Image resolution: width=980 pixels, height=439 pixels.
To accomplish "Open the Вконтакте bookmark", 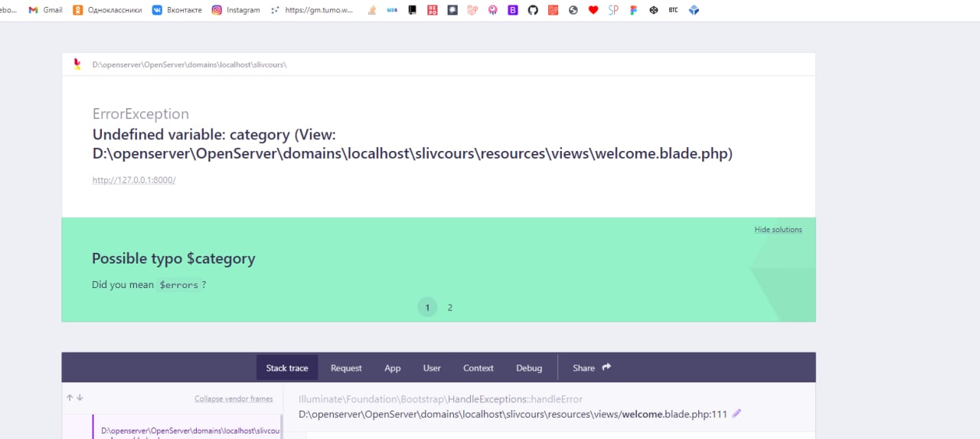I will pyautogui.click(x=177, y=10).
